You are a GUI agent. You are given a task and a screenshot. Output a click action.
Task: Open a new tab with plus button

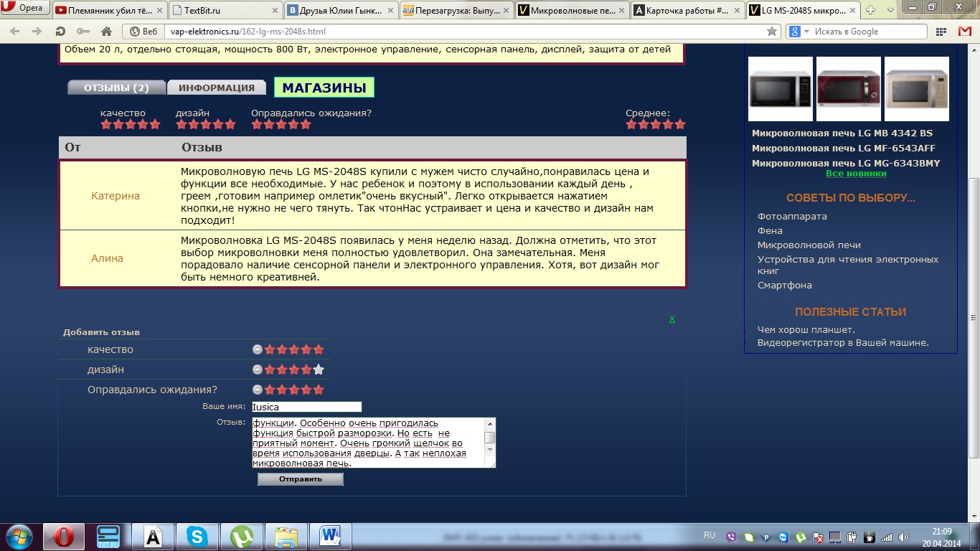point(870,10)
